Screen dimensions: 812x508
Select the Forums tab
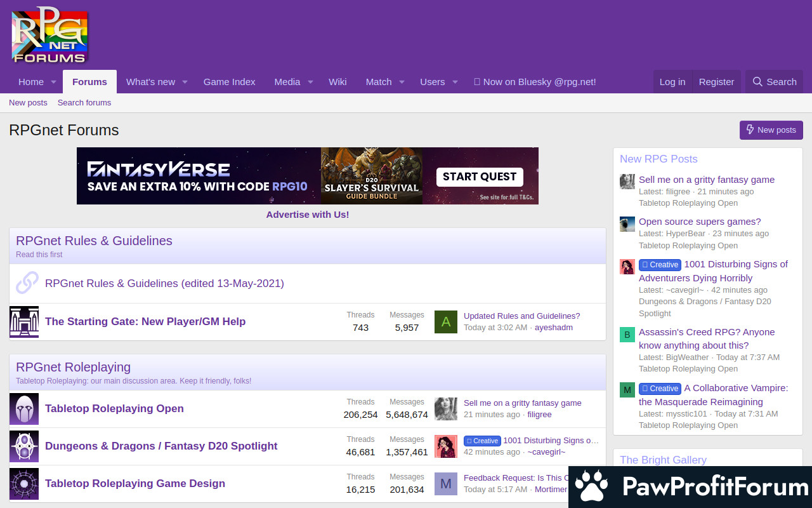point(89,82)
